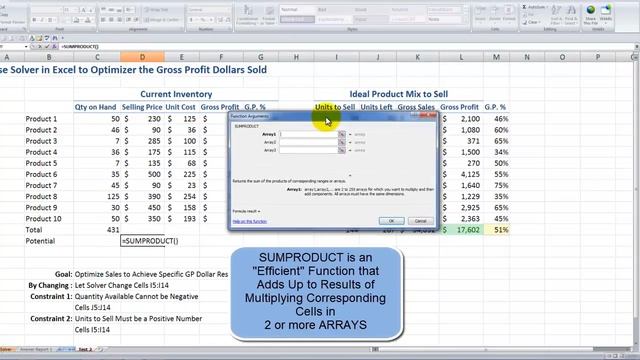Select the 51% G.P. total cell
Screen dimensions: 640x360
pyautogui.click(x=496, y=230)
